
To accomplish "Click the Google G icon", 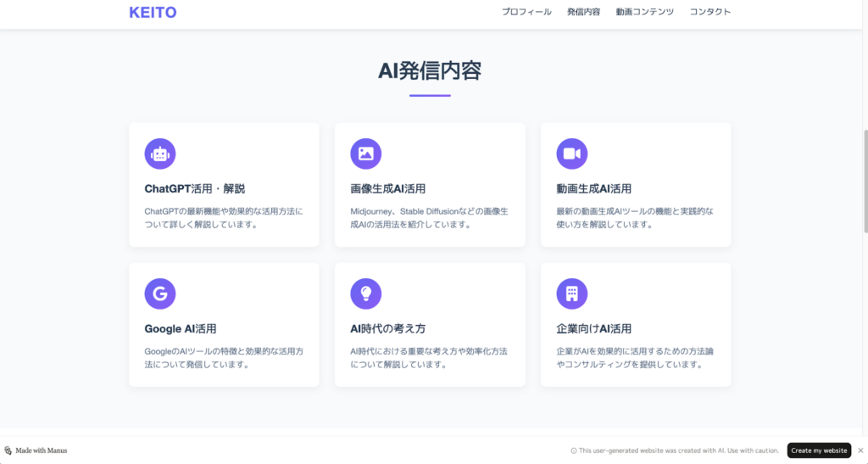I will tap(160, 293).
